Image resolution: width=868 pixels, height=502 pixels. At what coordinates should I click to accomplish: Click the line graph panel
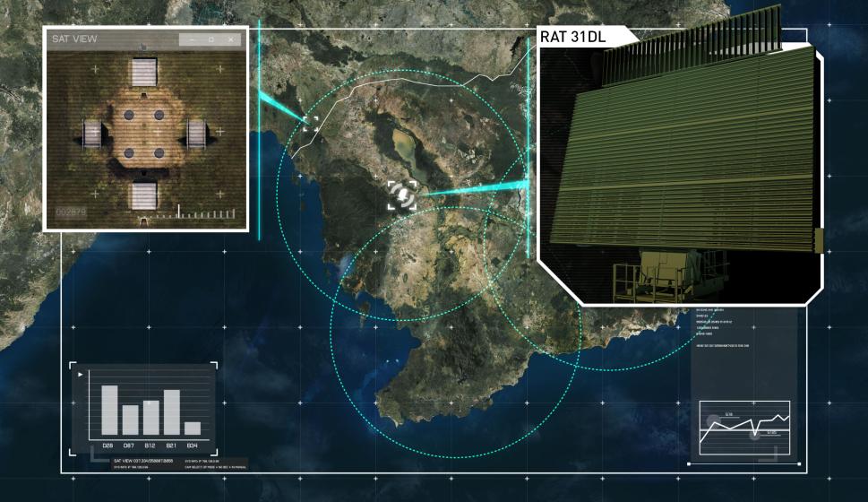[x=744, y=428]
